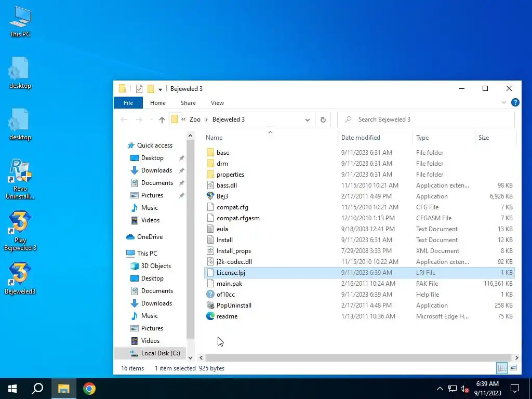This screenshot has width=532, height=399.
Task: Select the j2k-codec.dll file icon
Action: point(210,262)
